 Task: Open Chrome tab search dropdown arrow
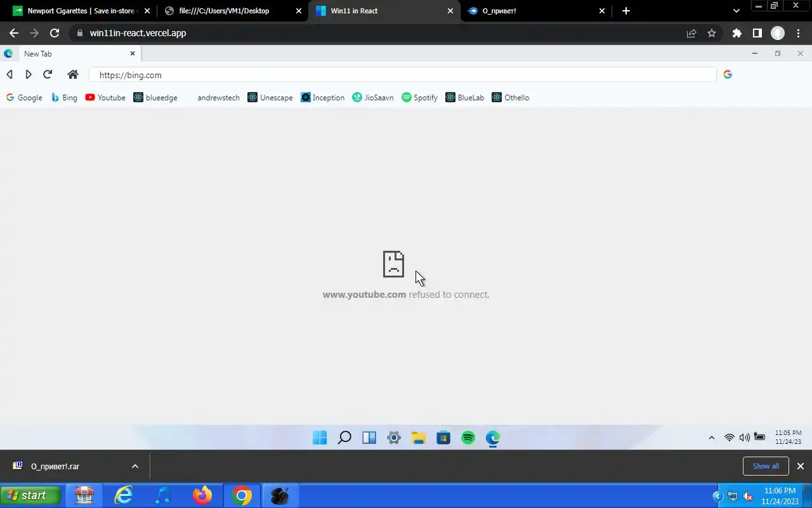click(736, 11)
